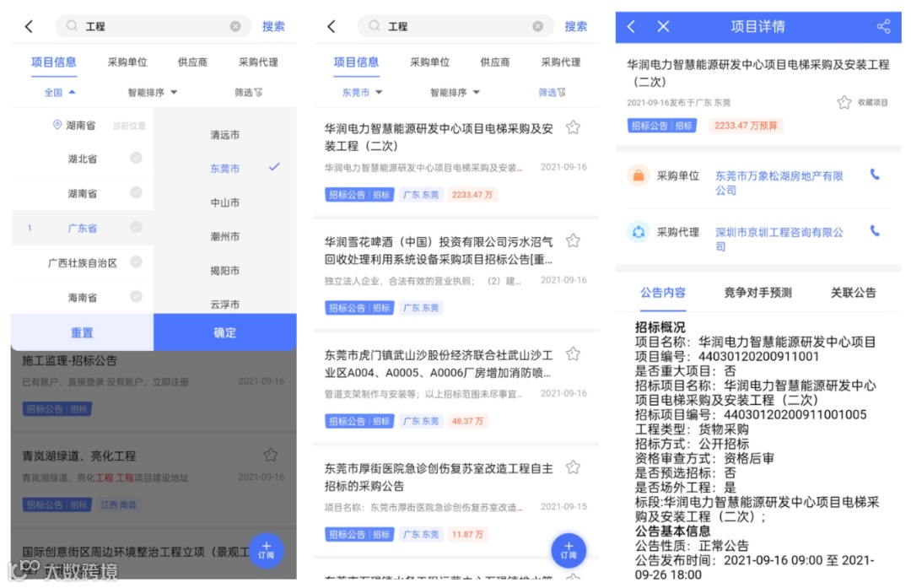Check the 湖北省 circle

click(136, 158)
